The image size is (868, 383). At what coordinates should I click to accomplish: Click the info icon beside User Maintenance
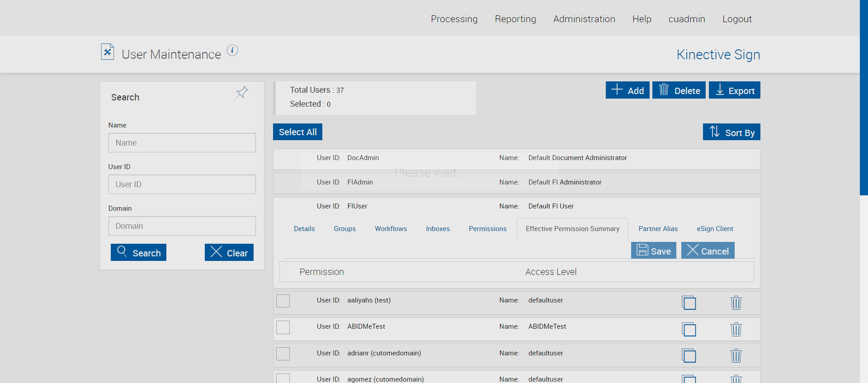pyautogui.click(x=232, y=50)
